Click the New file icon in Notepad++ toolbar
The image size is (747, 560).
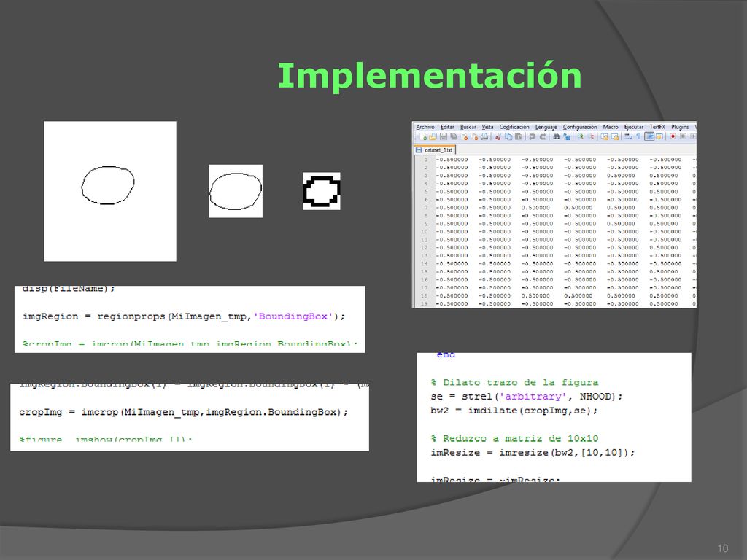pyautogui.click(x=423, y=136)
